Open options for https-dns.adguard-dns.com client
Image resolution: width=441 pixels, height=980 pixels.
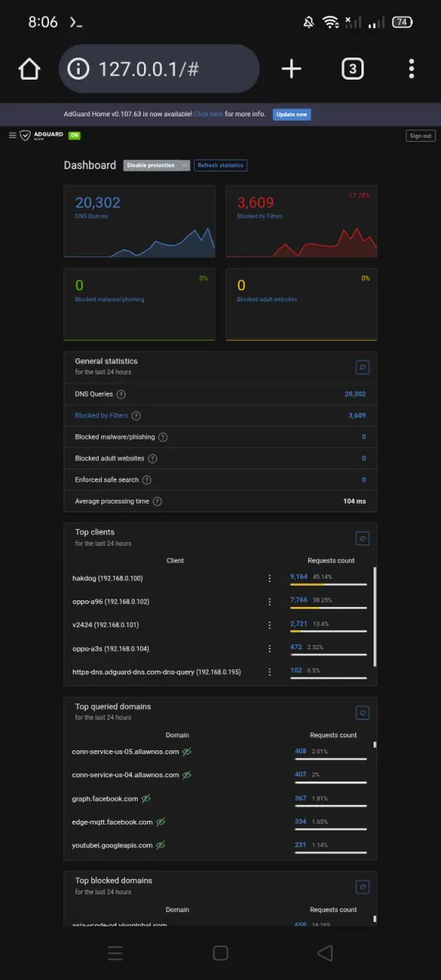pos(269,672)
